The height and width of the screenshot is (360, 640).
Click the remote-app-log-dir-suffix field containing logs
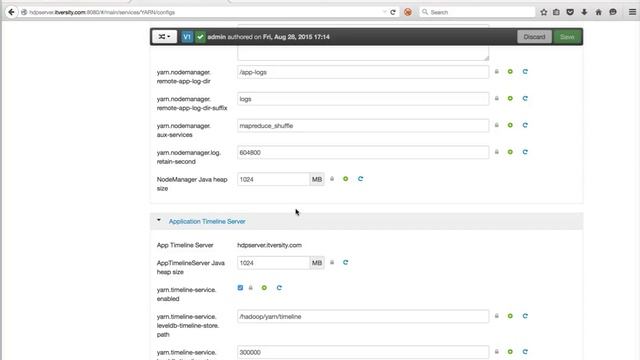click(x=363, y=99)
